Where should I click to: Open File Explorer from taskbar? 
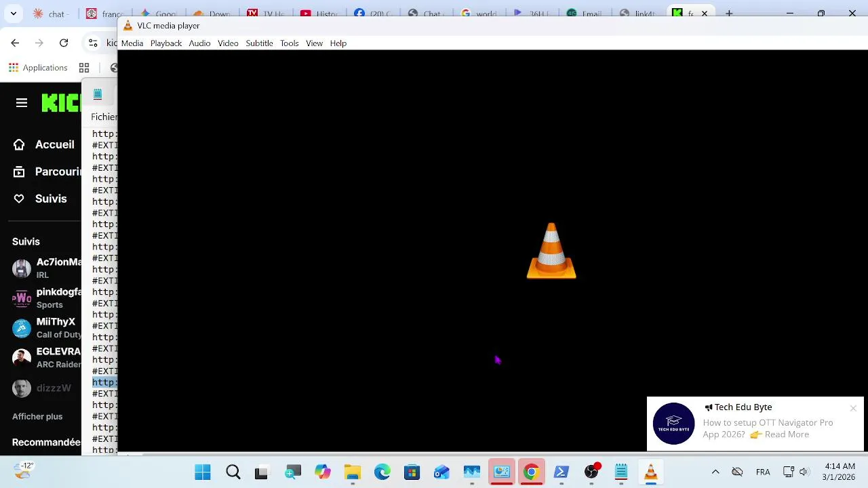pos(352,472)
